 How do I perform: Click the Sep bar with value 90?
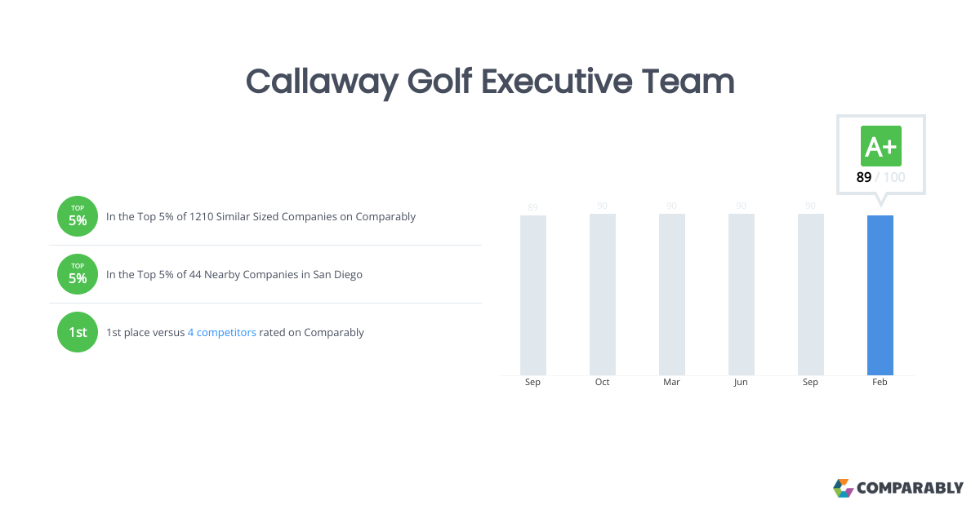click(x=810, y=294)
